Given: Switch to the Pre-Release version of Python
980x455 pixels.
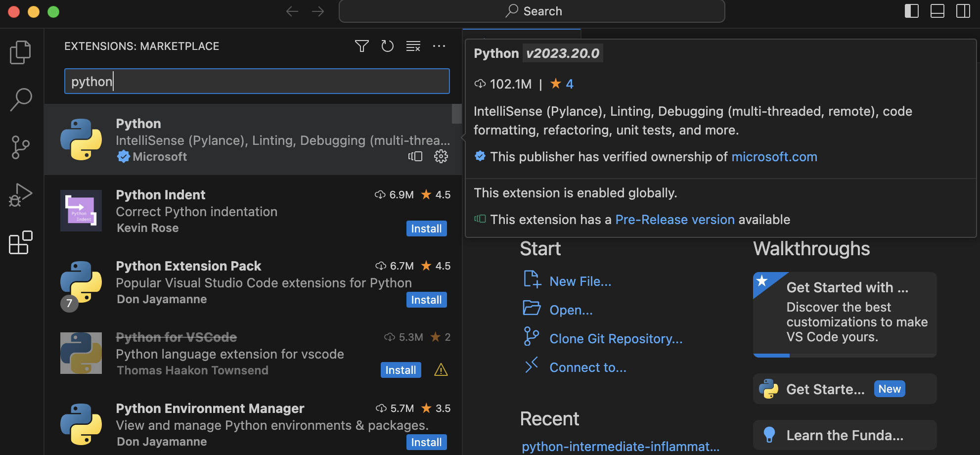Looking at the screenshot, I should point(675,219).
